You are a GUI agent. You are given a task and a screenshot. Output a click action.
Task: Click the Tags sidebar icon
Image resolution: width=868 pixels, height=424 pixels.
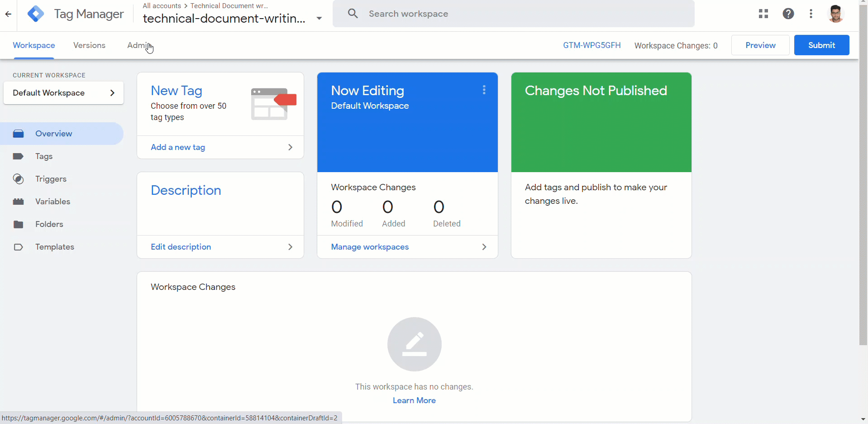click(x=18, y=156)
